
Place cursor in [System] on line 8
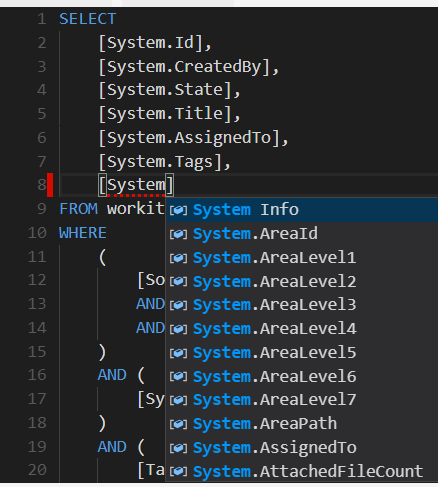point(136,185)
